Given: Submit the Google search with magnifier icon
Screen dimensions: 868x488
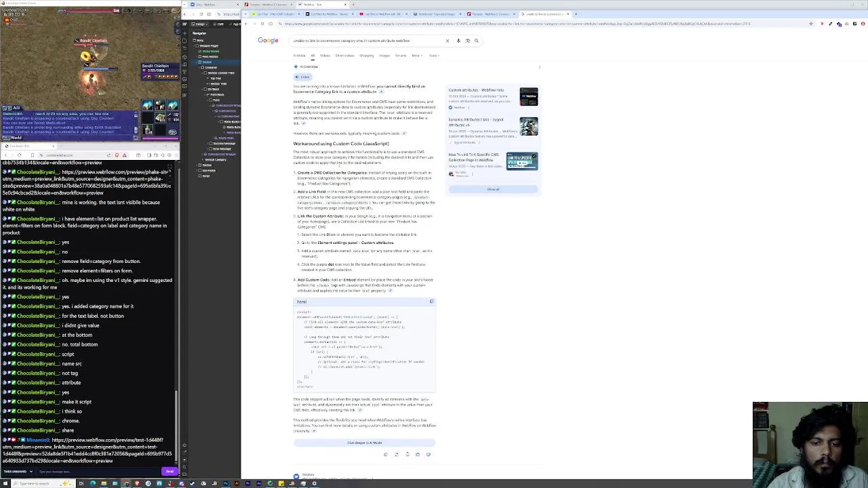Looking at the screenshot, I should 477,41.
